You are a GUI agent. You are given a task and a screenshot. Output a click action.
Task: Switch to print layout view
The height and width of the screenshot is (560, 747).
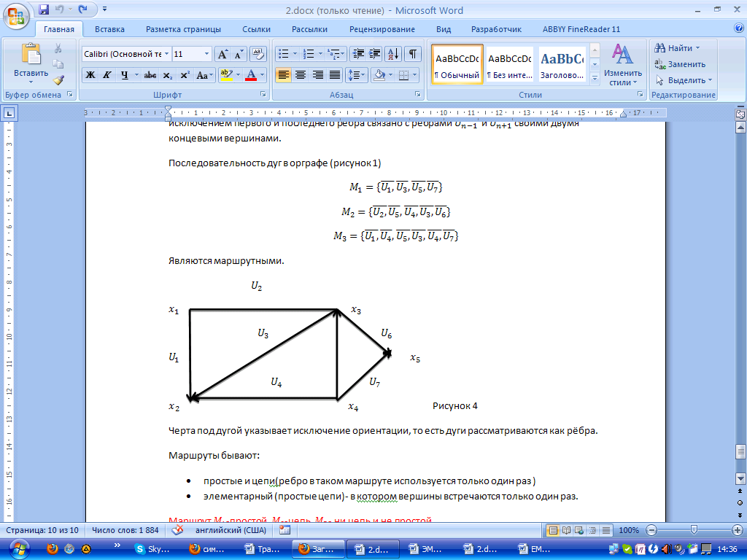[x=553, y=530]
